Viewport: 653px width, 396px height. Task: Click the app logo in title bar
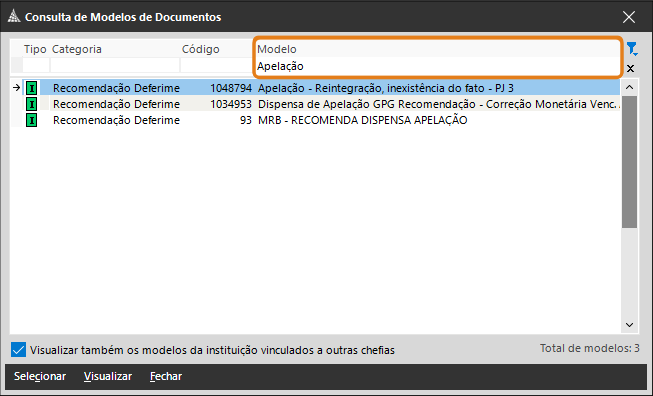point(14,17)
